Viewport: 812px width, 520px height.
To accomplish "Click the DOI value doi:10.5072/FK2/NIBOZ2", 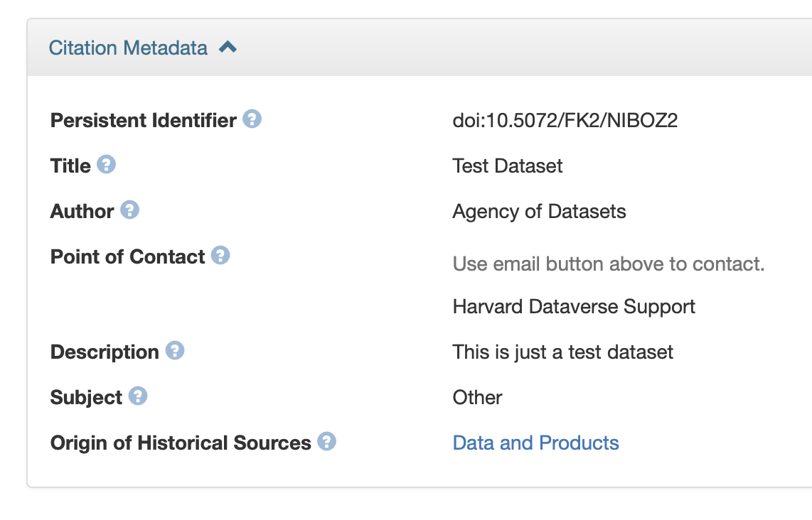I will 565,120.
